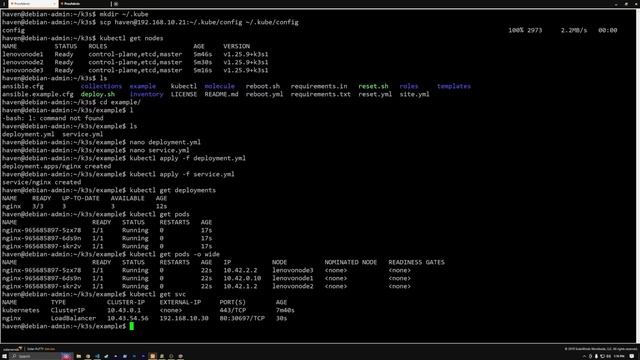Close the first terminal tab
This screenshot has height=360, width=640.
pyautogui.click(x=55, y=4)
